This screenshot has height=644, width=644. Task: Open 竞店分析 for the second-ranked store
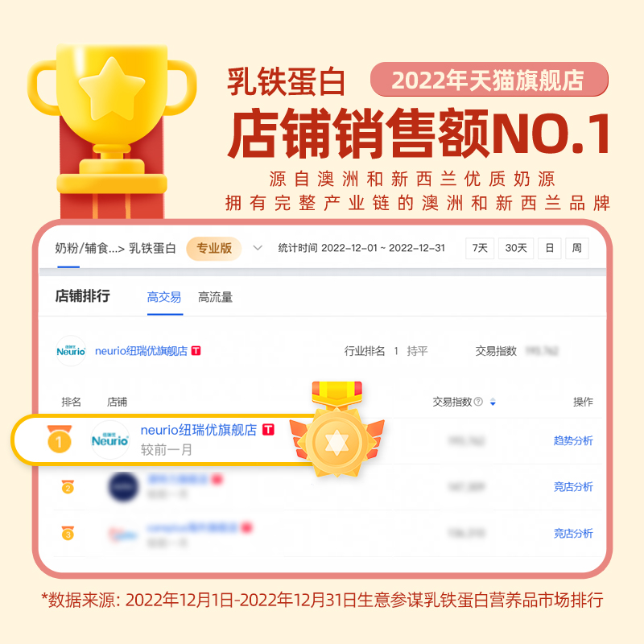(573, 487)
